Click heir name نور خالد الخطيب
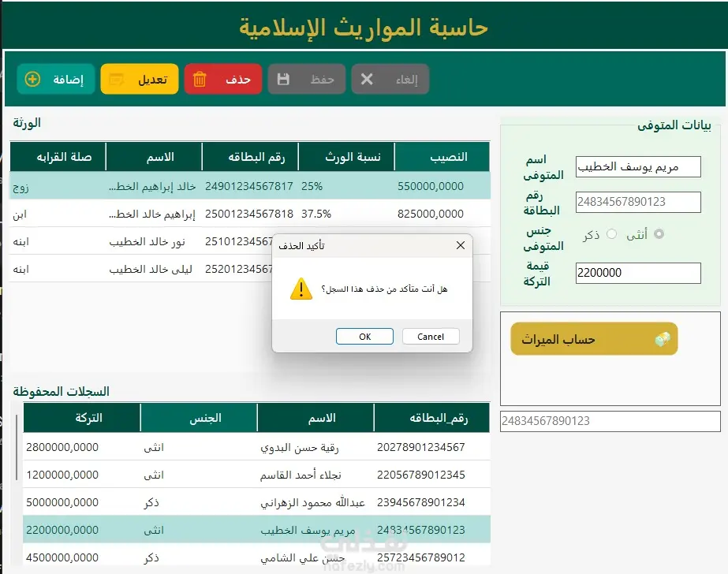Viewport: 728px width, 574px height. [x=147, y=242]
